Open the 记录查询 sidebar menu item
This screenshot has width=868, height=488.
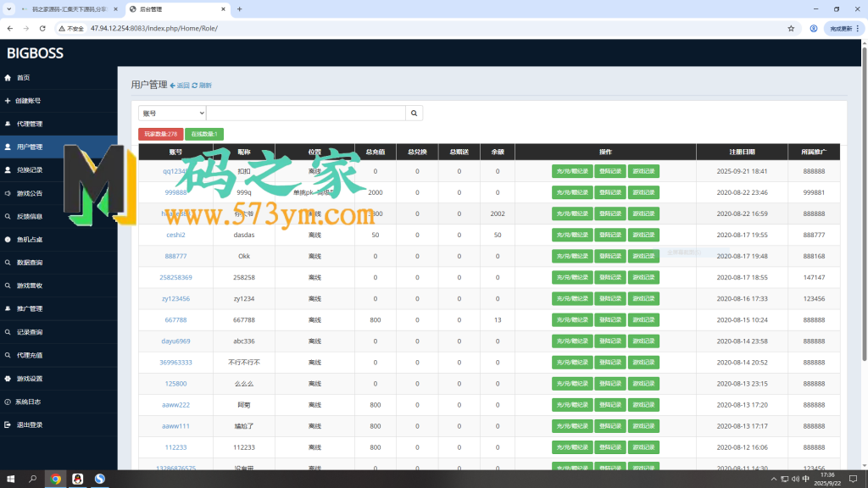pos(58,332)
